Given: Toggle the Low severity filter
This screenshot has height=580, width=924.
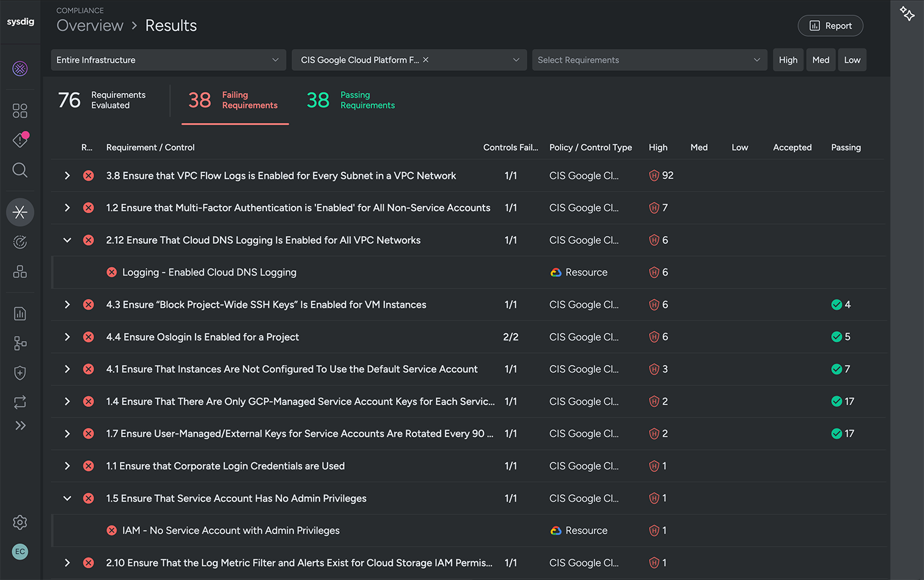Looking at the screenshot, I should click(x=852, y=60).
